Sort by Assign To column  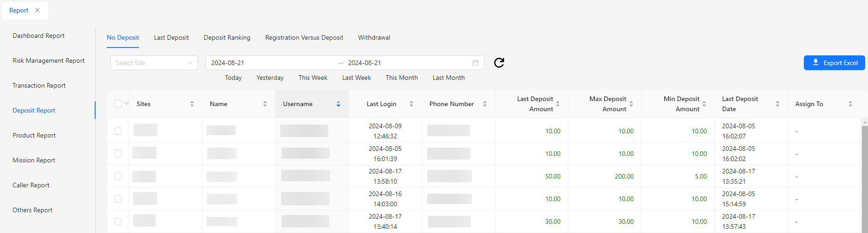coord(850,104)
